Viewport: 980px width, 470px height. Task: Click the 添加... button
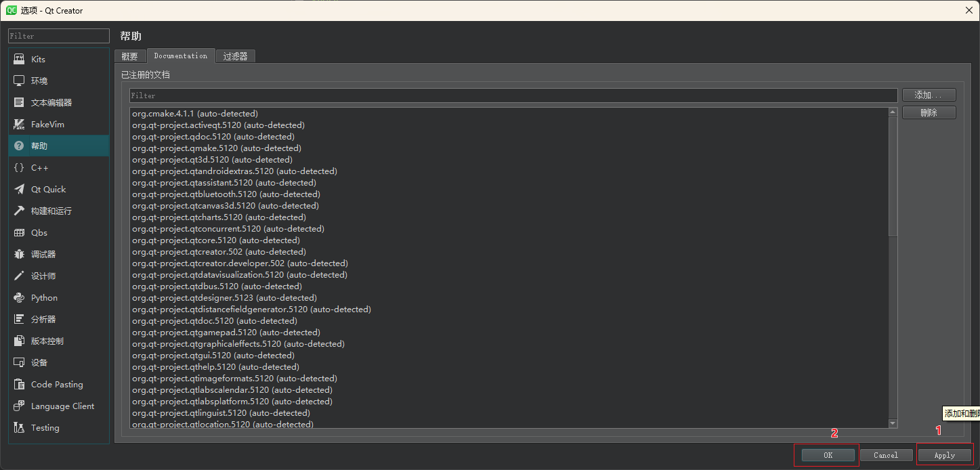tap(929, 95)
